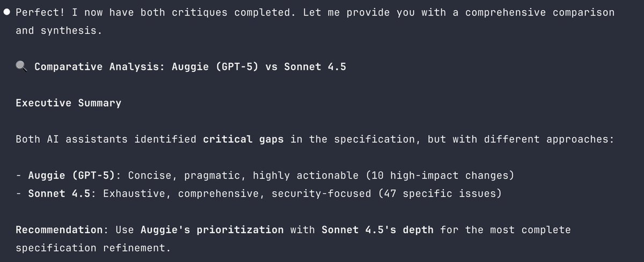Screen dimensions: 644x262
Task: Click the dash before the Auggie bullet item
Action: (19, 175)
